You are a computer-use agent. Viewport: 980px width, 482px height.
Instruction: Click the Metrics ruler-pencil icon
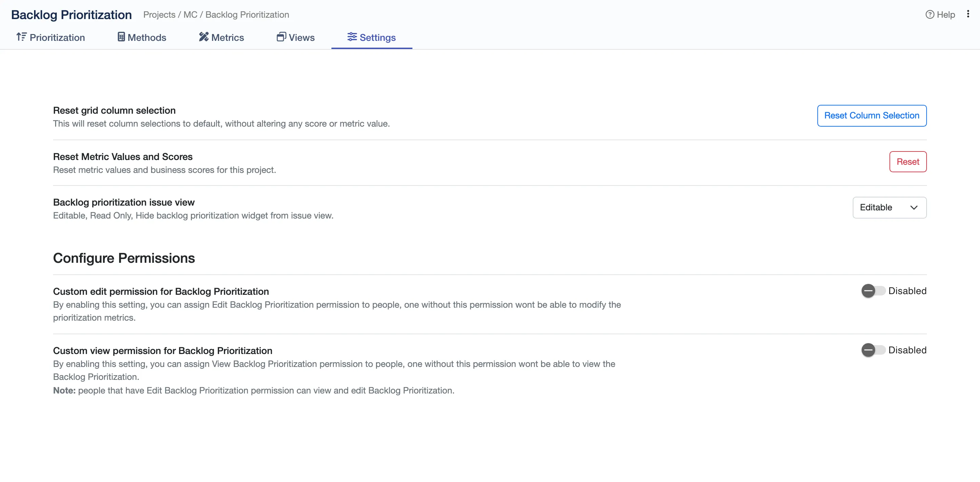point(203,36)
